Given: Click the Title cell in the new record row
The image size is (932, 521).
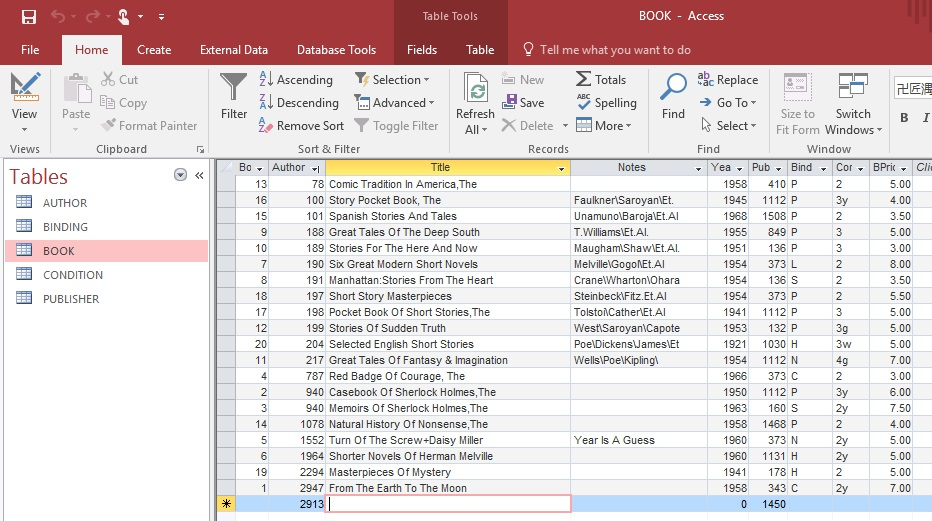Looking at the screenshot, I should point(448,504).
